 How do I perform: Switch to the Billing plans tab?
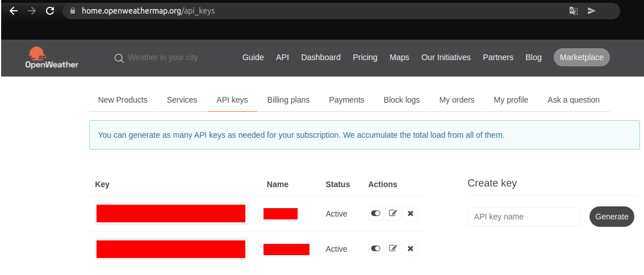click(x=288, y=100)
